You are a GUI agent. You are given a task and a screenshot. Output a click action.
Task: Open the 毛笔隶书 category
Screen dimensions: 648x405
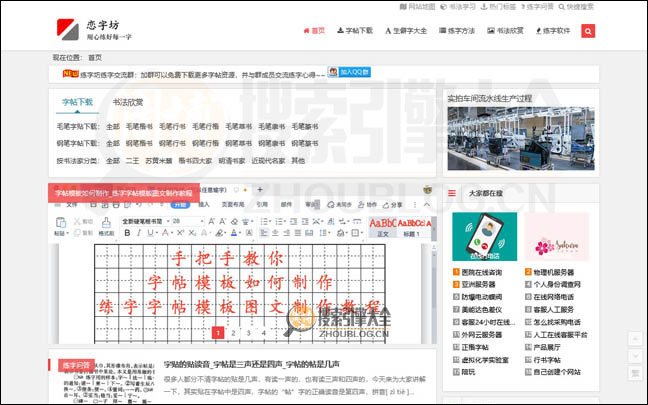(x=272, y=126)
